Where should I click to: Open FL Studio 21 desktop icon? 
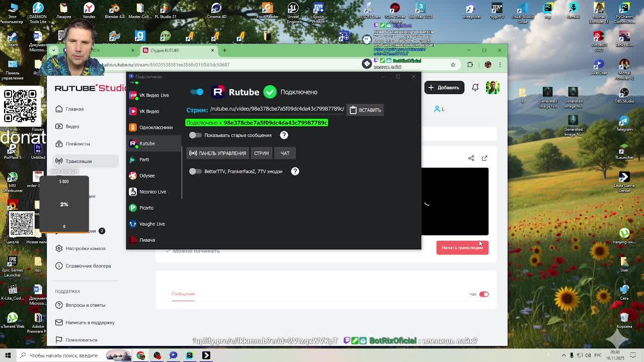coord(166,11)
